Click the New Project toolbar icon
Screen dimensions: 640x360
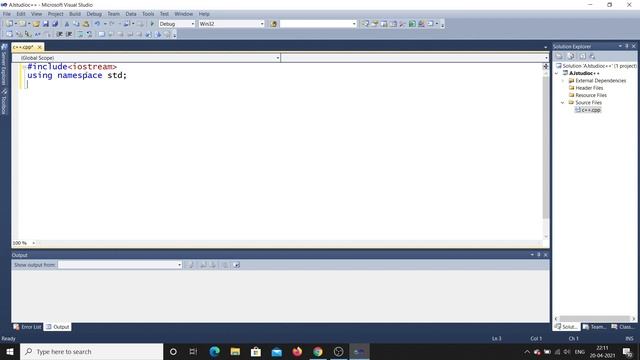click(x=9, y=24)
